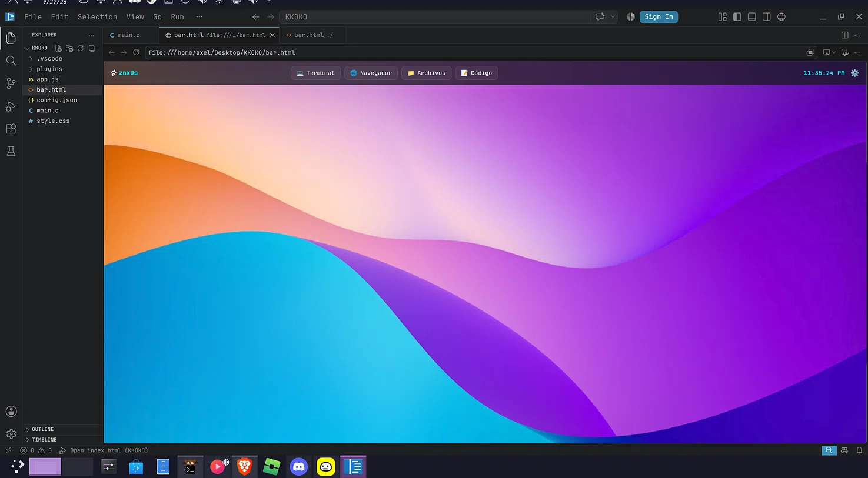Viewport: 868px width, 478px height.
Task: Open the File menu
Action: tap(33, 17)
